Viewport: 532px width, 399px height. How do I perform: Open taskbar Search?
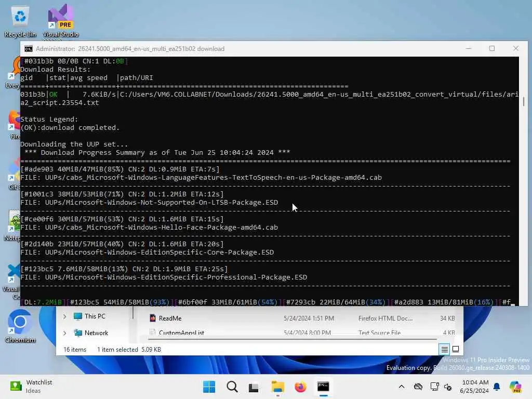[232, 387]
